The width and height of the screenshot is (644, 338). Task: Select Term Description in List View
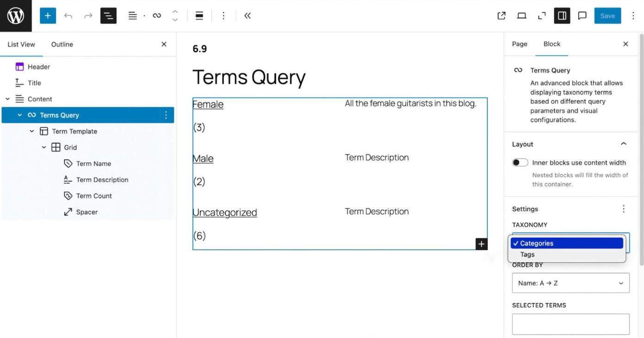click(102, 180)
